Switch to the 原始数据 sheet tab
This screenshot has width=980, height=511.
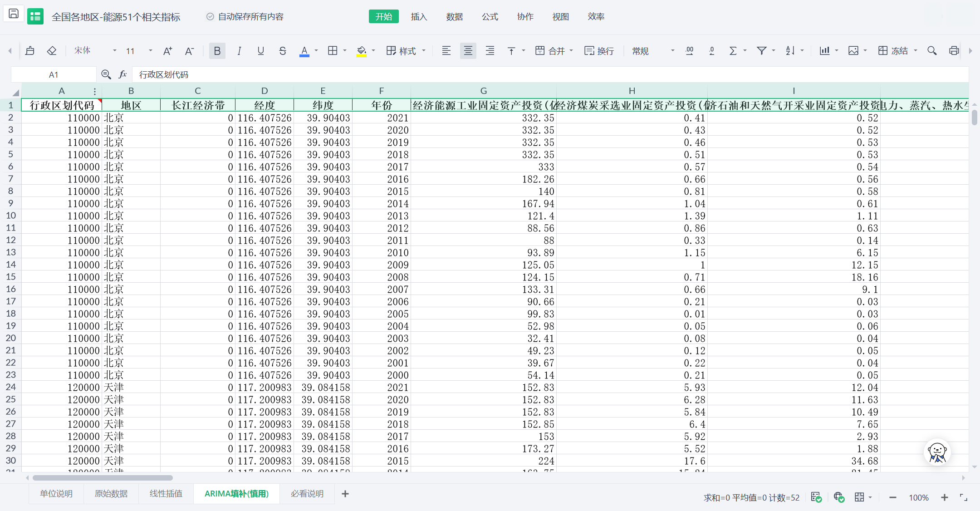[111, 494]
